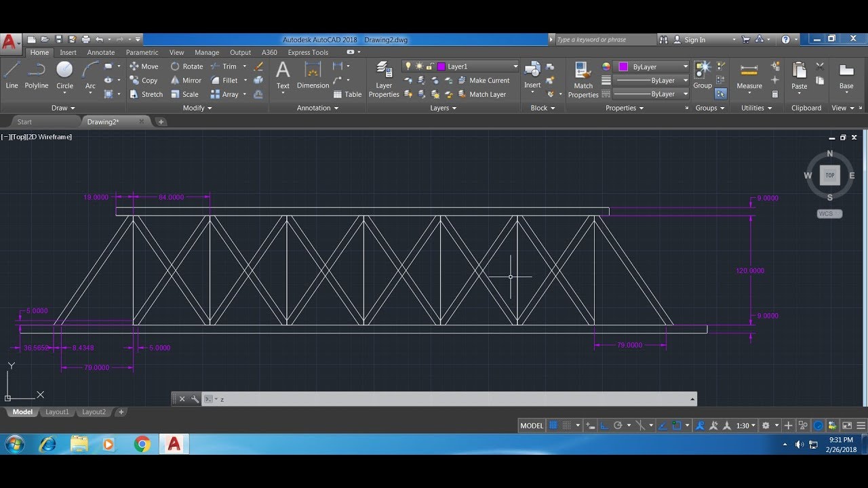868x488 pixels.
Task: Choose the Polyline tool
Action: (x=37, y=75)
